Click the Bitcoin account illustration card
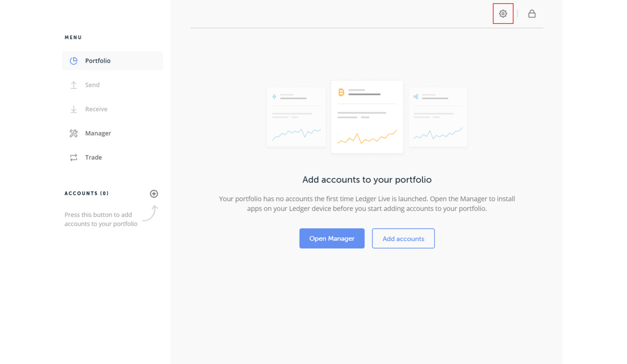The height and width of the screenshot is (364, 627). pyautogui.click(x=367, y=117)
